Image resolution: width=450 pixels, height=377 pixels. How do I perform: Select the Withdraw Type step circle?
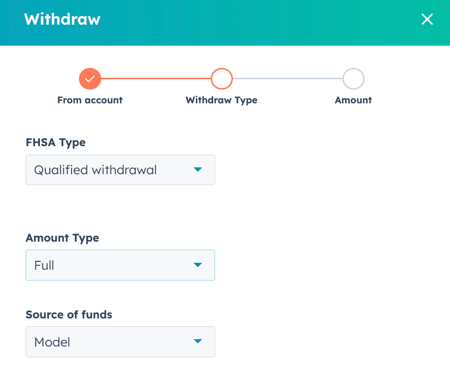tap(222, 79)
